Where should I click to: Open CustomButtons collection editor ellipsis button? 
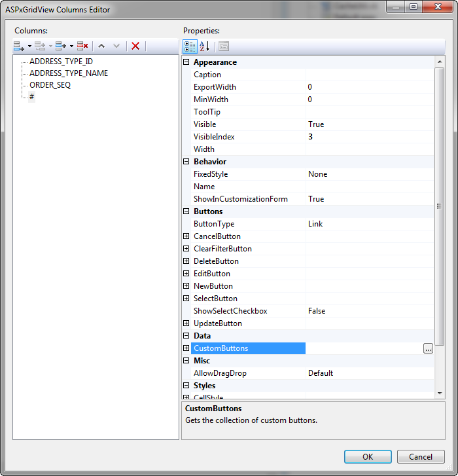428,349
